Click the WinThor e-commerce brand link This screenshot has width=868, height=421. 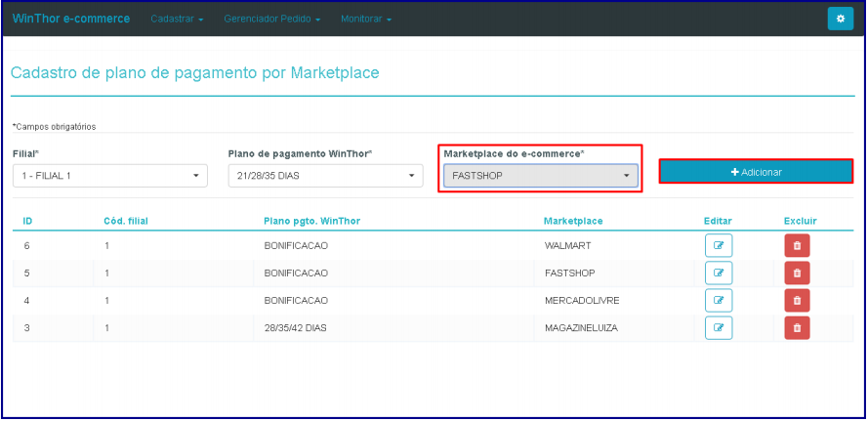(x=71, y=19)
